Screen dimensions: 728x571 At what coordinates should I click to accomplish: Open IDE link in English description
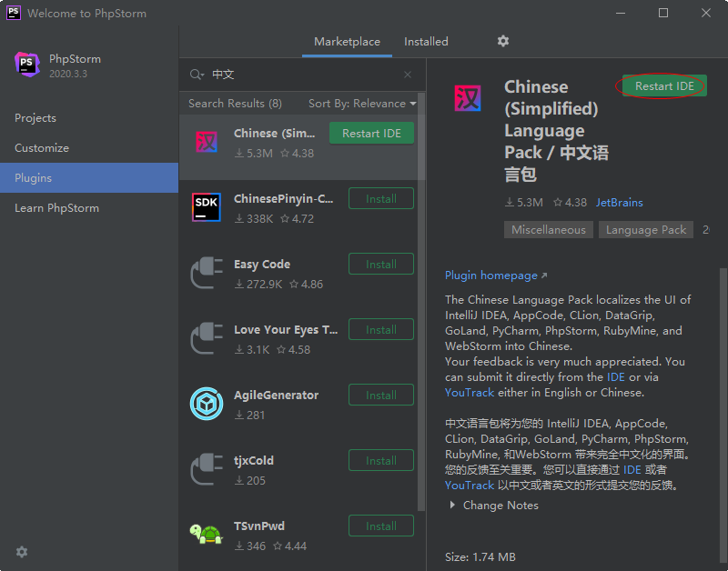[x=616, y=376]
